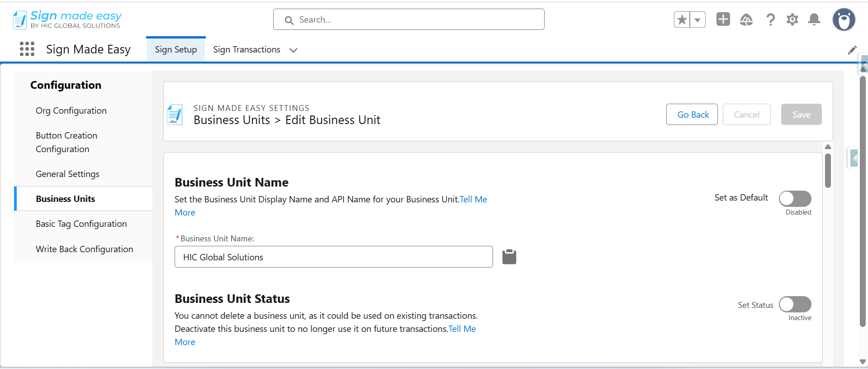Click the Business Units breadcrumb text
This screenshot has height=369, width=868.
pyautogui.click(x=232, y=120)
